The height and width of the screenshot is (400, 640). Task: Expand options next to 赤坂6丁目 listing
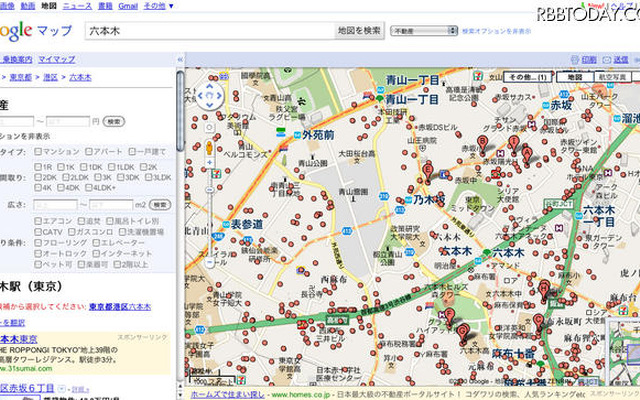coord(61,389)
